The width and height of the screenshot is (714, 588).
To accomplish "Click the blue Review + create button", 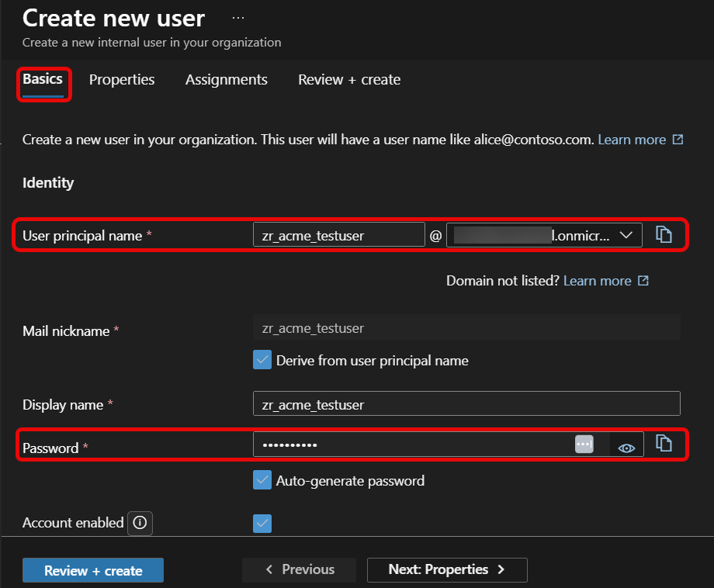I will 93,570.
